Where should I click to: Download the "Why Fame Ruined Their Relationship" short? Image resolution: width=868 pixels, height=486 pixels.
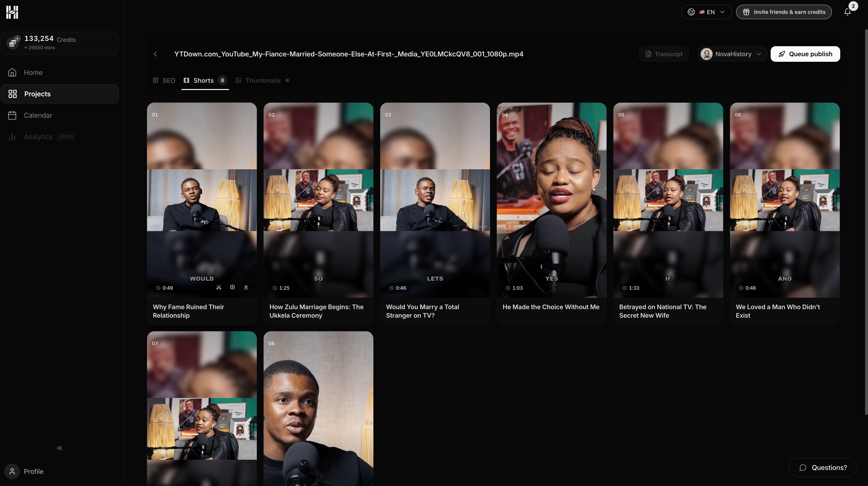pyautogui.click(x=246, y=287)
